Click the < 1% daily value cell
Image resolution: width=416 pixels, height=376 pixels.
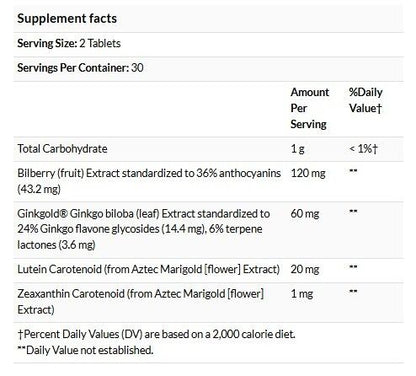(x=363, y=149)
